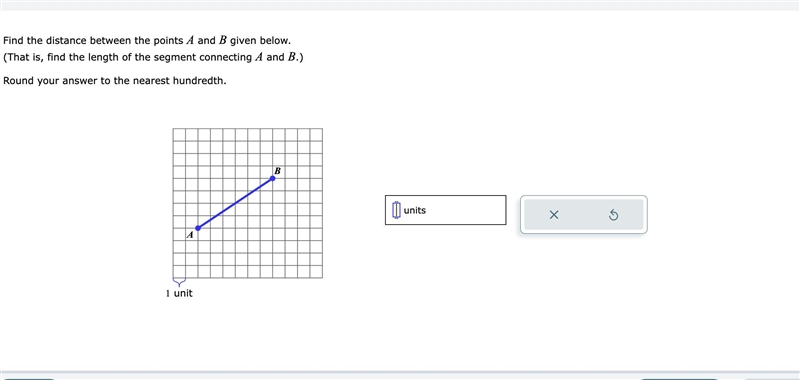Click the Round your answer instruction text
The height and width of the screenshot is (380, 800).
pyautogui.click(x=115, y=81)
